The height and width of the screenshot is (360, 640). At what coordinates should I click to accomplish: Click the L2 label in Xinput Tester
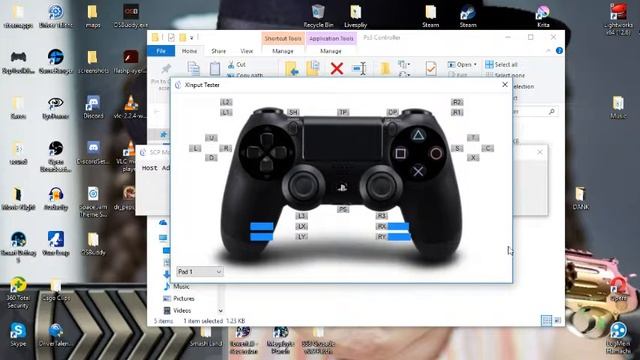coord(226,102)
